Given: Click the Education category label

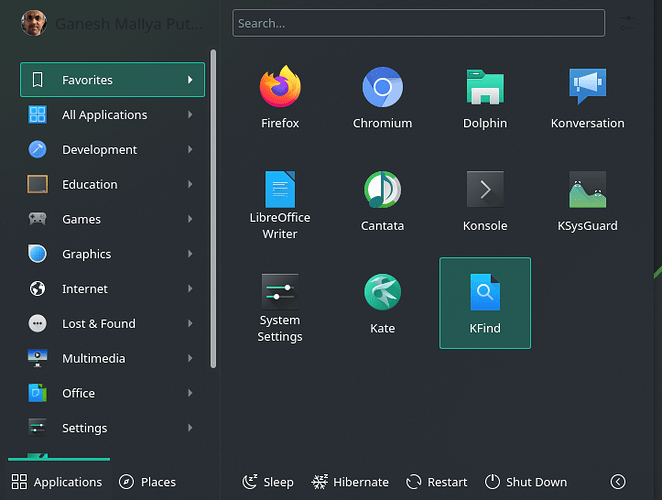Looking at the screenshot, I should pyautogui.click(x=90, y=185).
